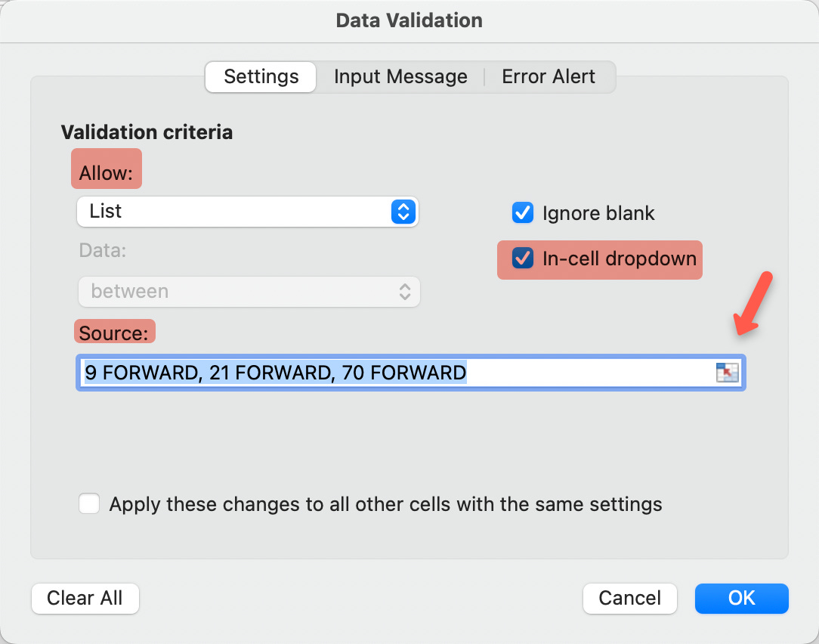This screenshot has height=644, width=819.
Task: Click the grey chevron on between dropdown
Action: (405, 292)
